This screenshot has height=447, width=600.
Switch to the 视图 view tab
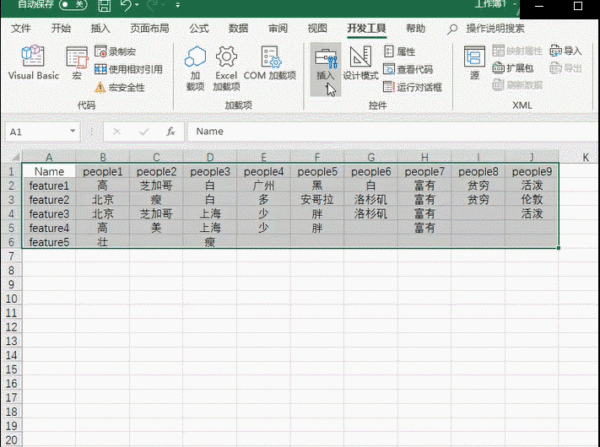[318, 28]
